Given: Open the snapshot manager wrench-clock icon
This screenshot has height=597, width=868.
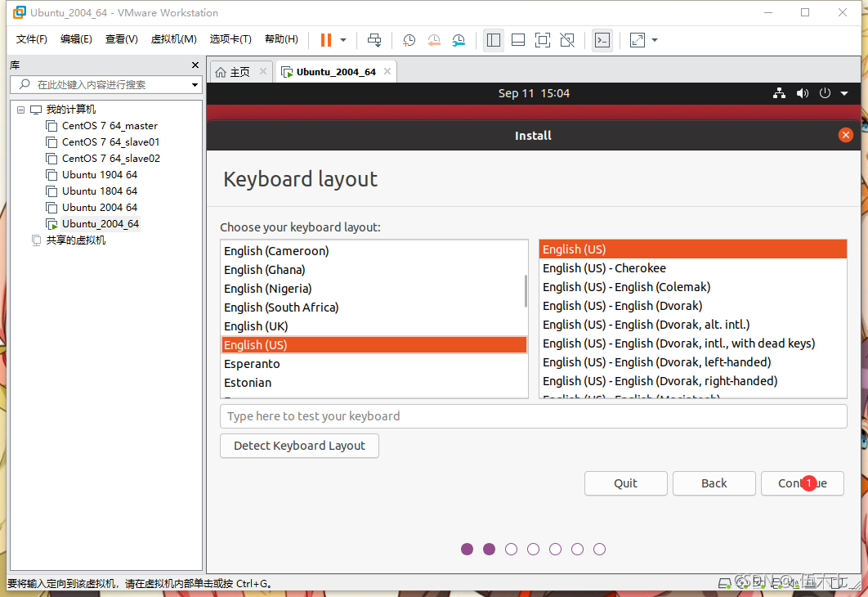Looking at the screenshot, I should pyautogui.click(x=459, y=40).
